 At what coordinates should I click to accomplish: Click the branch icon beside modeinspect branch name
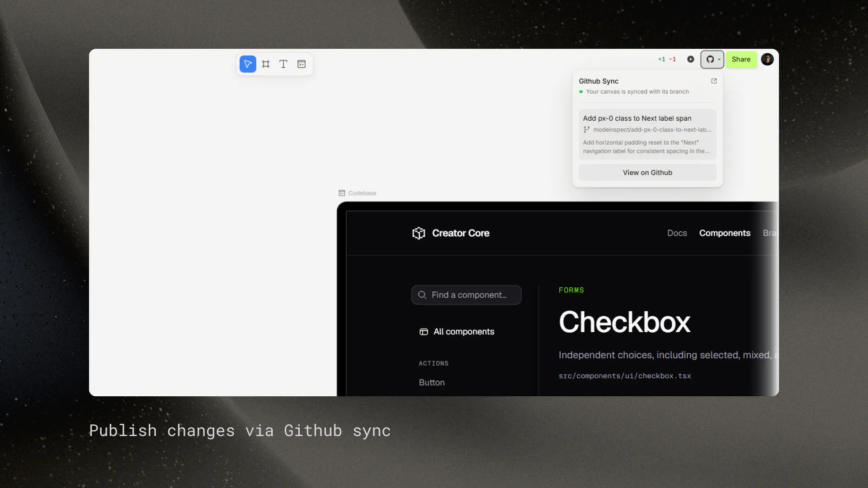[586, 130]
